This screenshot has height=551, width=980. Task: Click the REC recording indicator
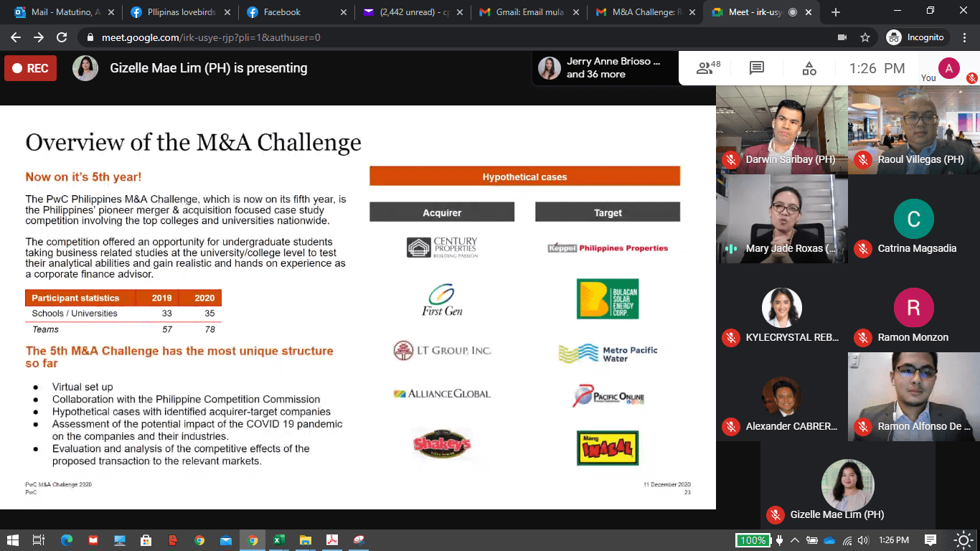pyautogui.click(x=30, y=68)
